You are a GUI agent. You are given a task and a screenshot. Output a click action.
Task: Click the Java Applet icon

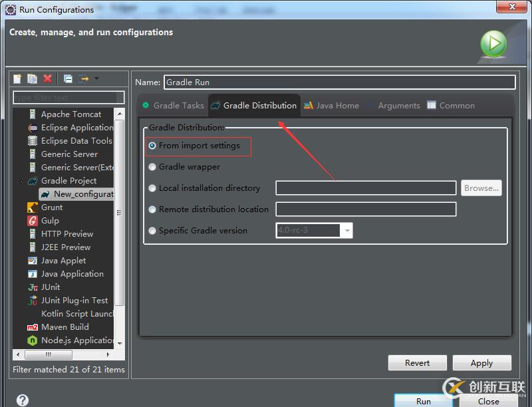click(x=32, y=261)
